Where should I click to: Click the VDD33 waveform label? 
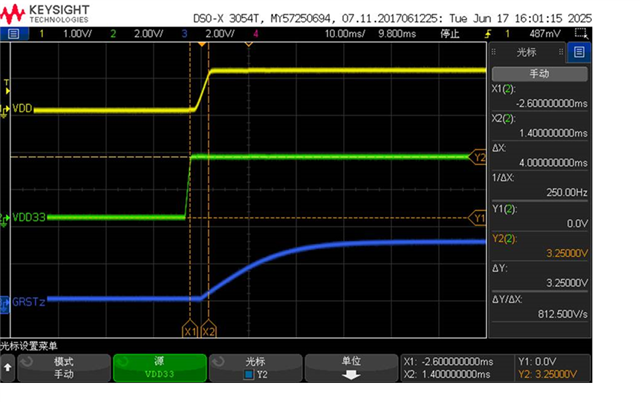pos(29,217)
